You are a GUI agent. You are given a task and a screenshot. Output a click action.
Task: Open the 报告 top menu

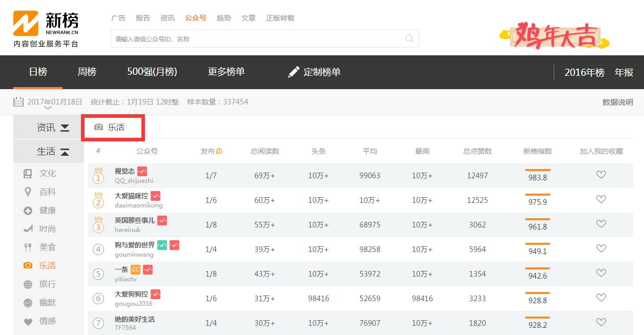tap(143, 18)
